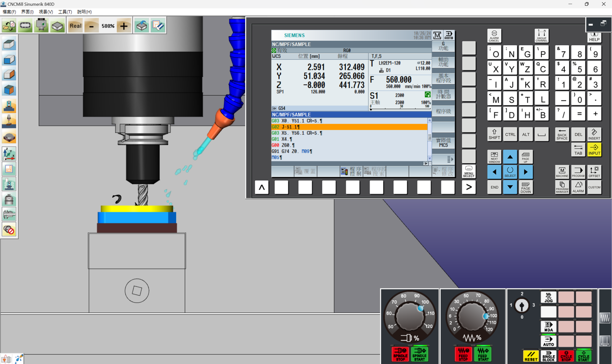Open 說明(H) menu
The width and height of the screenshot is (612, 364).
(x=84, y=12)
